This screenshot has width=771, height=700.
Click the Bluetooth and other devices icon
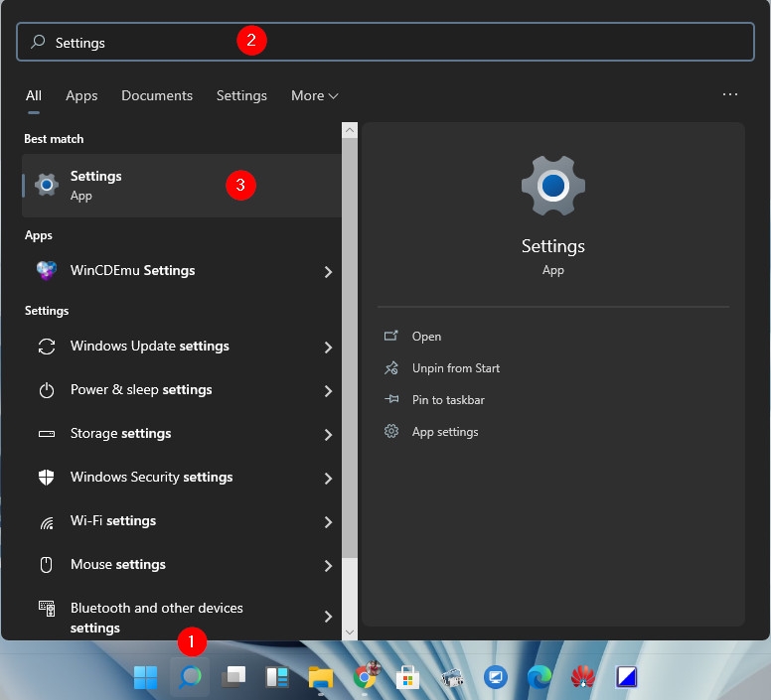point(47,609)
